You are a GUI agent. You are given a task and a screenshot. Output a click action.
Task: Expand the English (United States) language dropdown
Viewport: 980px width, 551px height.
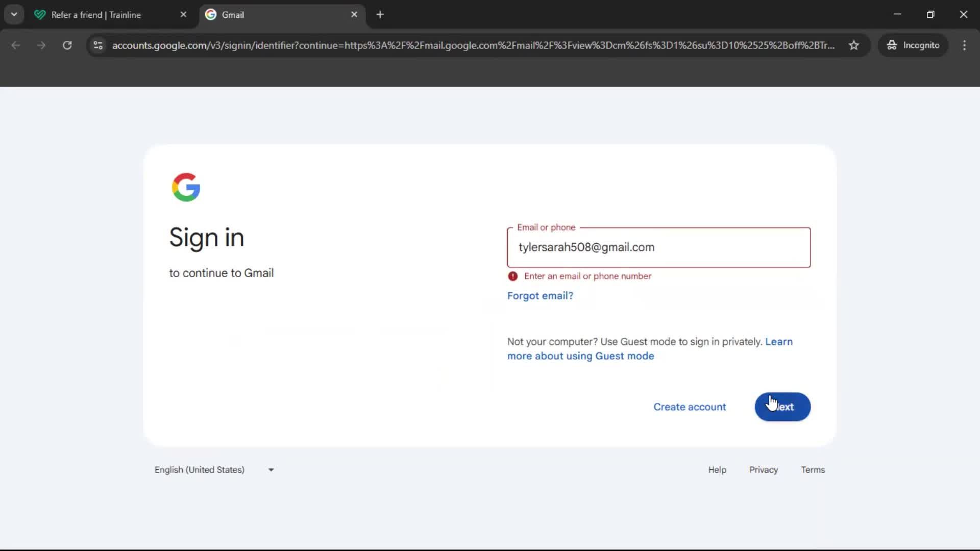coord(271,469)
